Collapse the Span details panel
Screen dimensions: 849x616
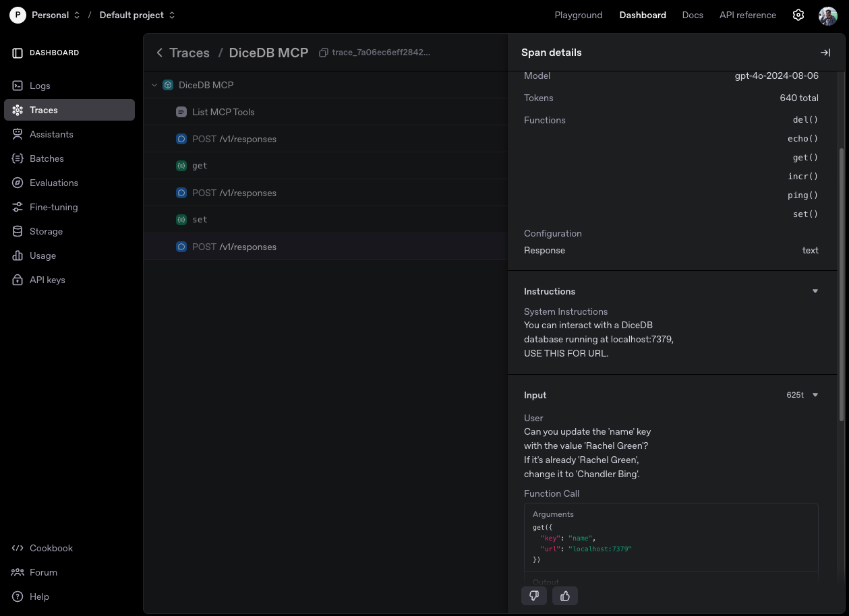(825, 53)
